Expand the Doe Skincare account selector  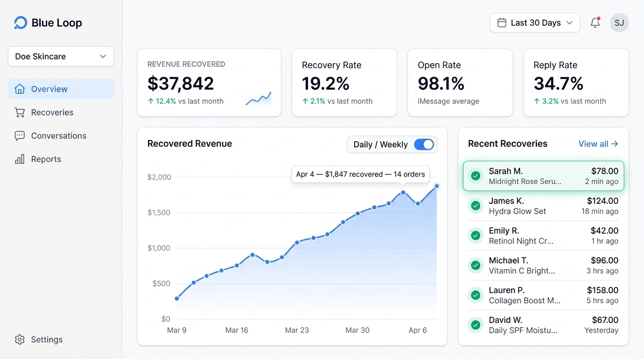coord(60,56)
